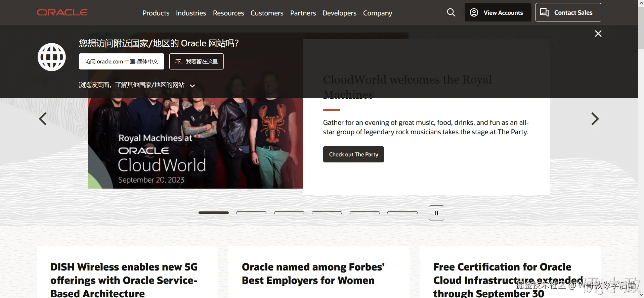Select the sixth carousel slide indicator
This screenshot has width=644, height=298.
click(x=402, y=213)
